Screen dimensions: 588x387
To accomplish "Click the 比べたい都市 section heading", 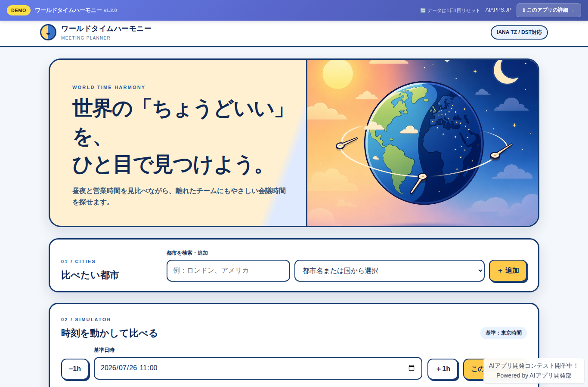I will coord(90,275).
